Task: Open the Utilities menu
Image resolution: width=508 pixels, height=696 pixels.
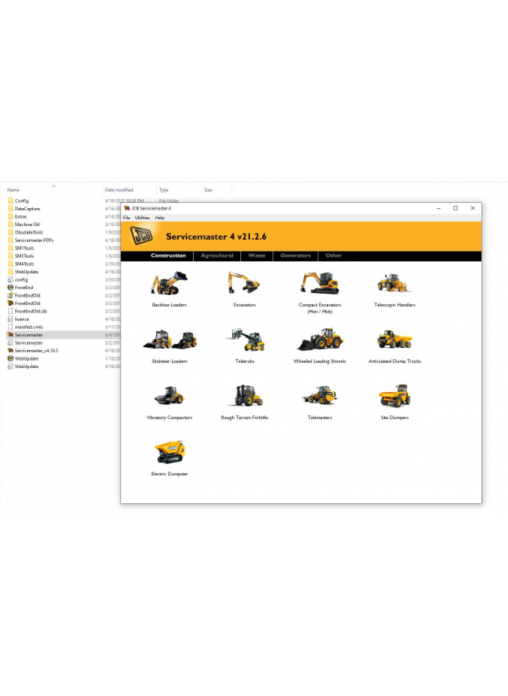Action: pos(142,218)
